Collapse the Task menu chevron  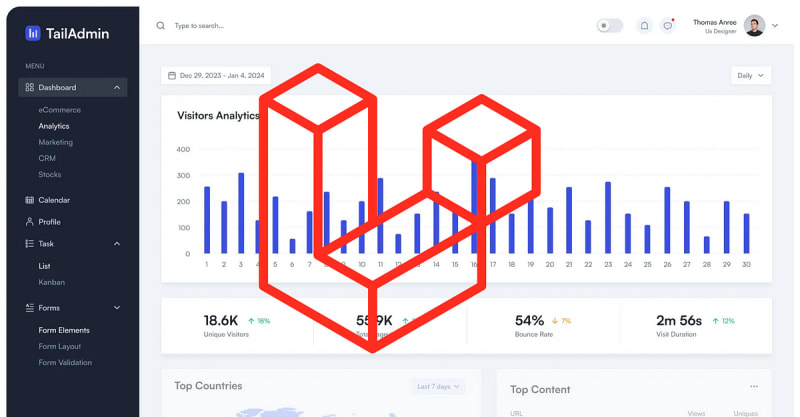point(117,244)
